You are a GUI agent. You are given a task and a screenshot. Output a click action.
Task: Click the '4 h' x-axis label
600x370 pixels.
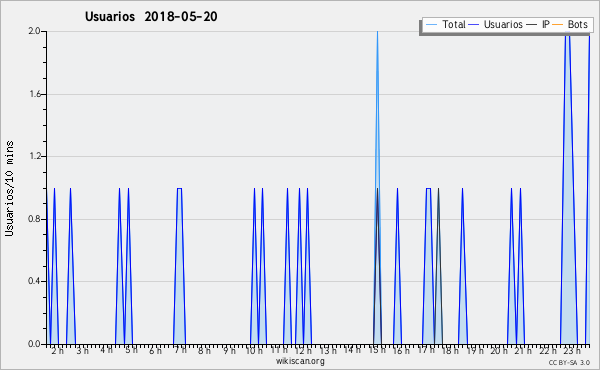(x=107, y=350)
